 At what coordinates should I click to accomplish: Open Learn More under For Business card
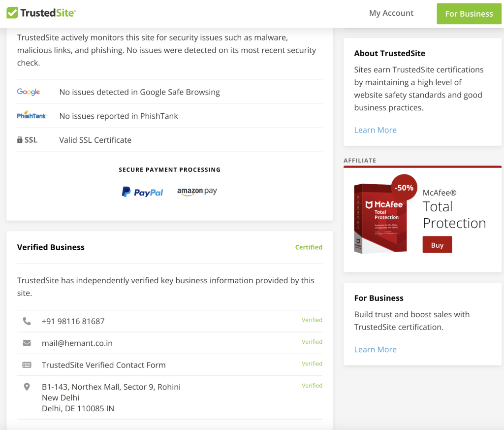(x=375, y=349)
